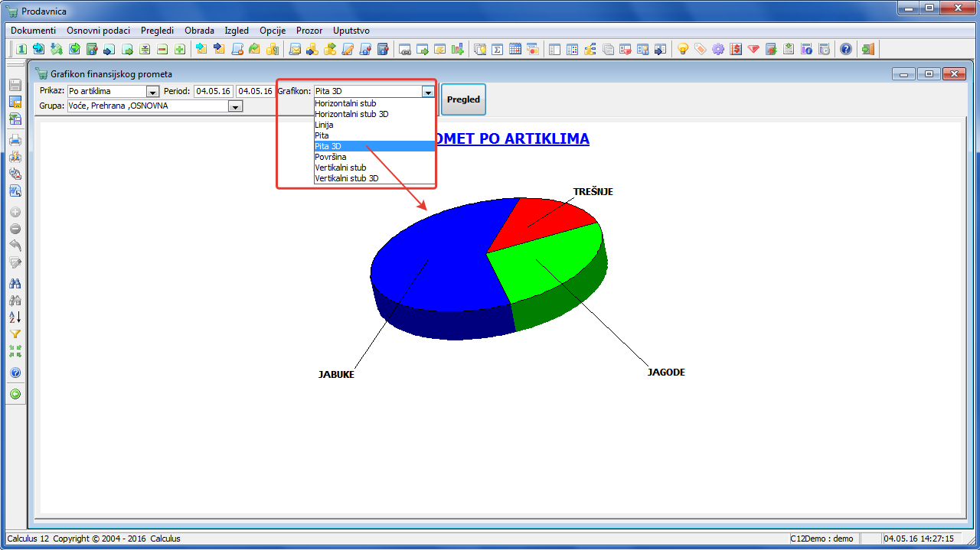
Task: Expand the Grupa dropdown arrow
Action: click(x=236, y=107)
